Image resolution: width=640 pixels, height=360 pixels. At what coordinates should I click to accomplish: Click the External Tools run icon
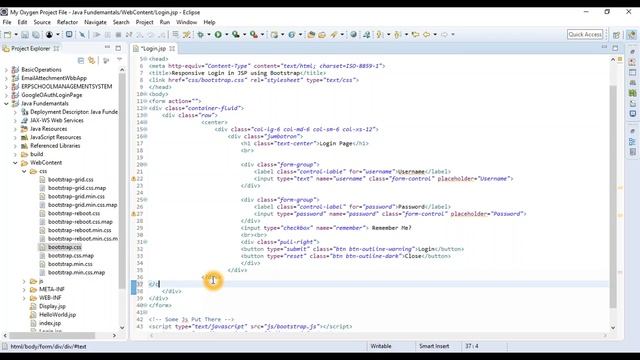point(253,35)
